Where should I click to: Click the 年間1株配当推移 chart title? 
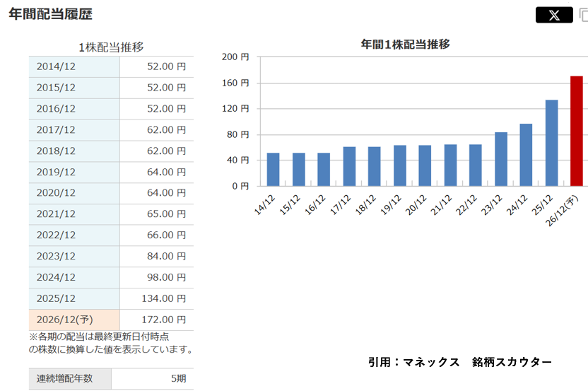[405, 44]
